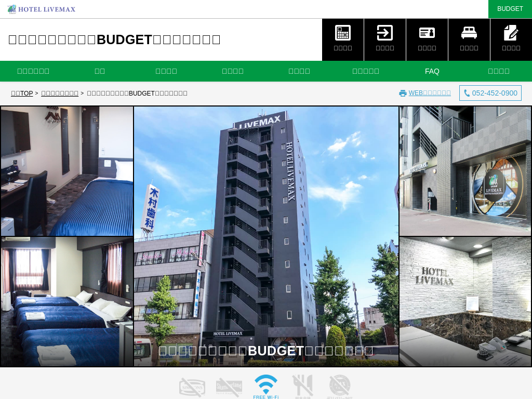View the triple beds room photo
The height and width of the screenshot is (399, 532).
(x=67, y=302)
